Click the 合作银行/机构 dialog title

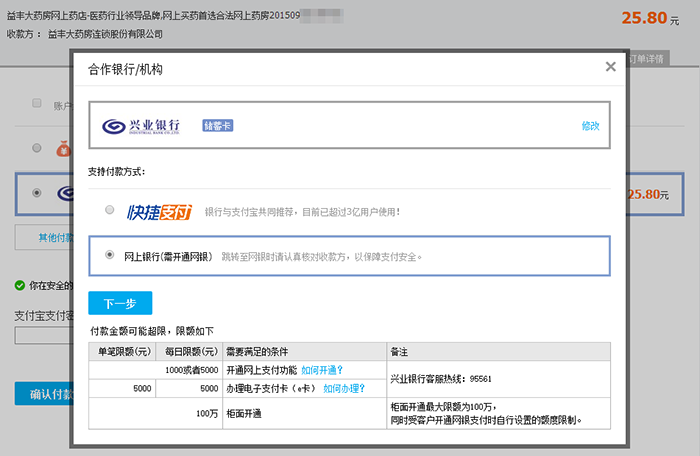[125, 69]
